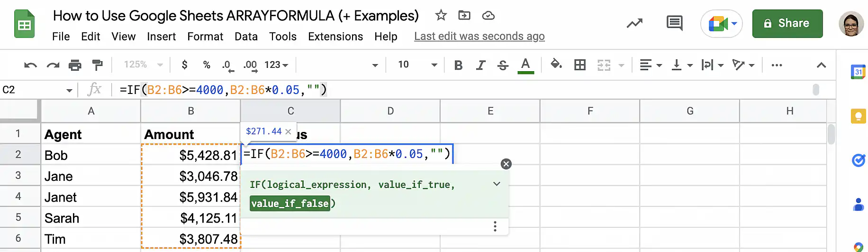Select cell with Janet

click(x=91, y=196)
